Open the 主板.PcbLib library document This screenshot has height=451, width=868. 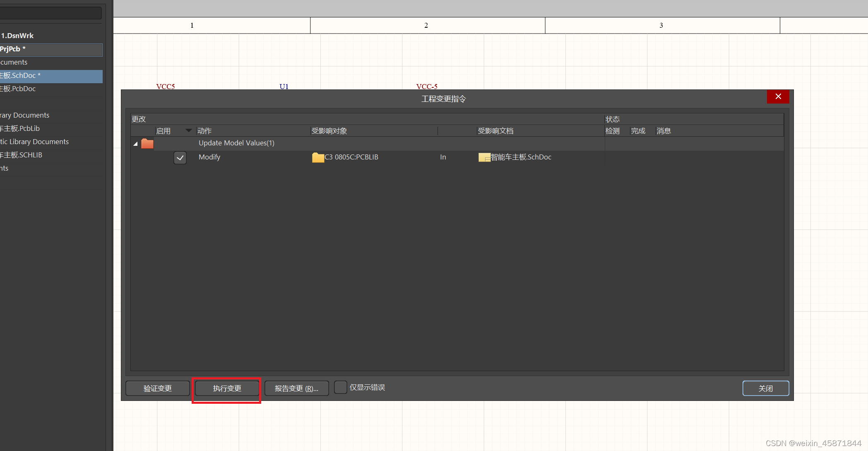(x=20, y=128)
